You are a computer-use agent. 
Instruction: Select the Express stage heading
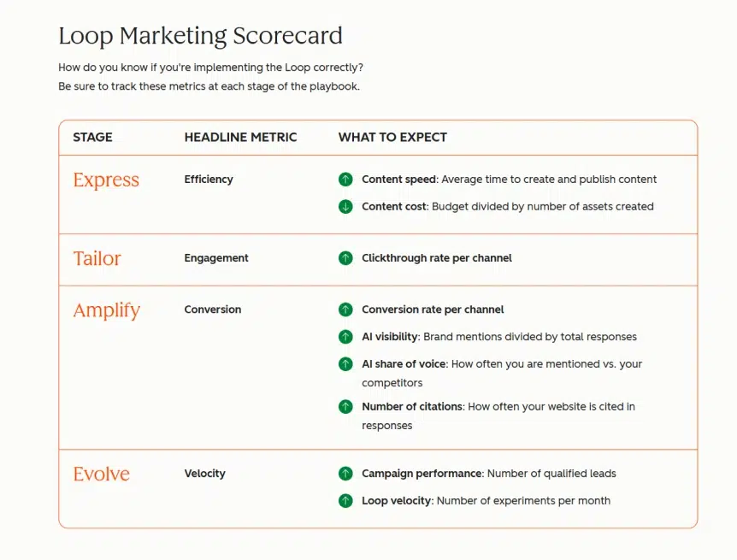coord(106,180)
